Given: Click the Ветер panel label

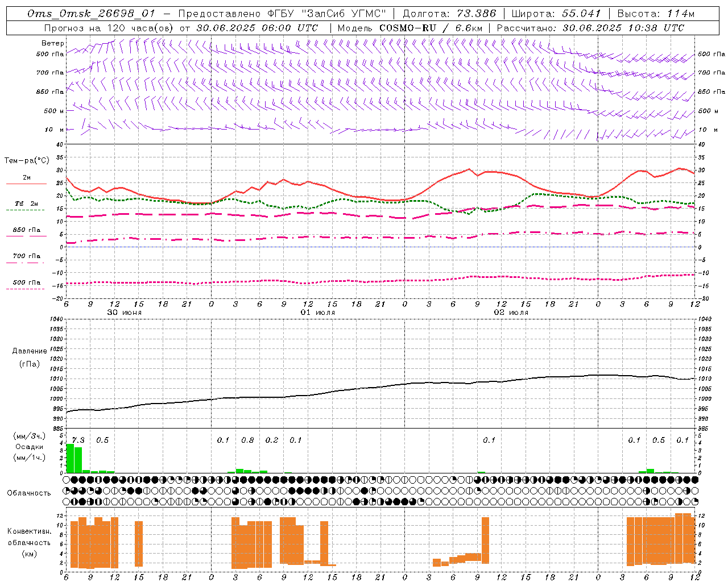Looking at the screenshot, I should (x=53, y=43).
